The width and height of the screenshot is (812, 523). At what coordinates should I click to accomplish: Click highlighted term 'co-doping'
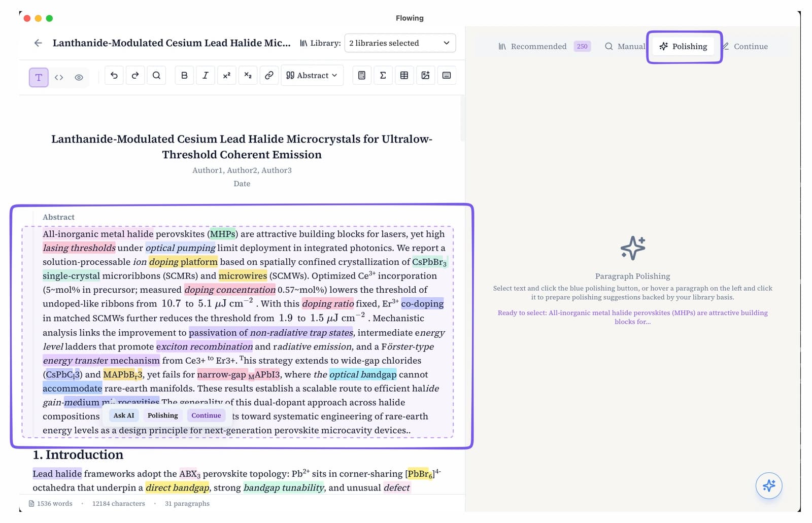422,304
